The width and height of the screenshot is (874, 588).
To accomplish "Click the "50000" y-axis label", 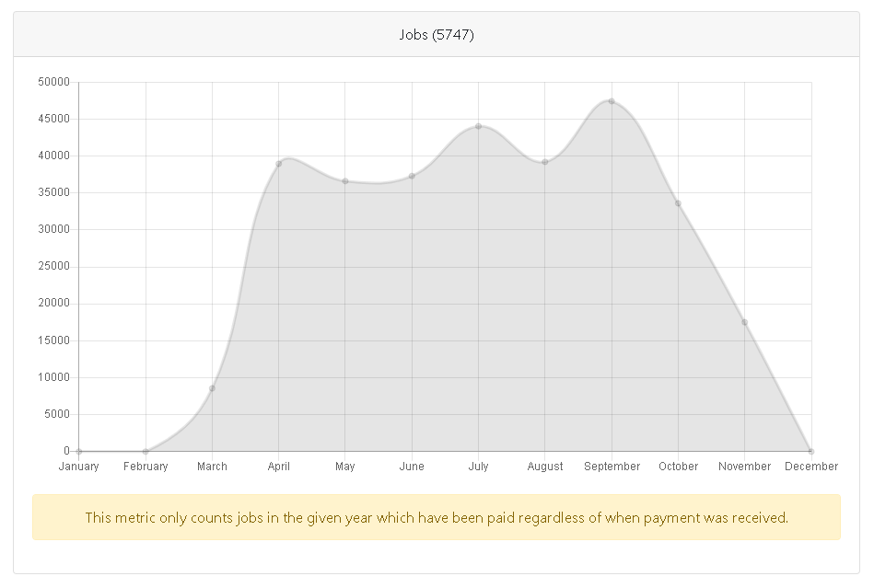I will tap(54, 82).
